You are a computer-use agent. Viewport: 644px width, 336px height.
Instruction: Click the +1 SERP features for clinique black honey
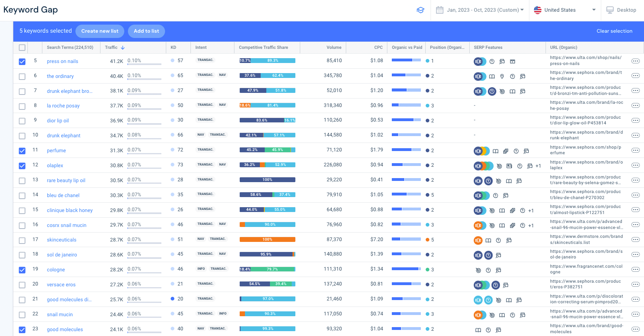click(531, 210)
